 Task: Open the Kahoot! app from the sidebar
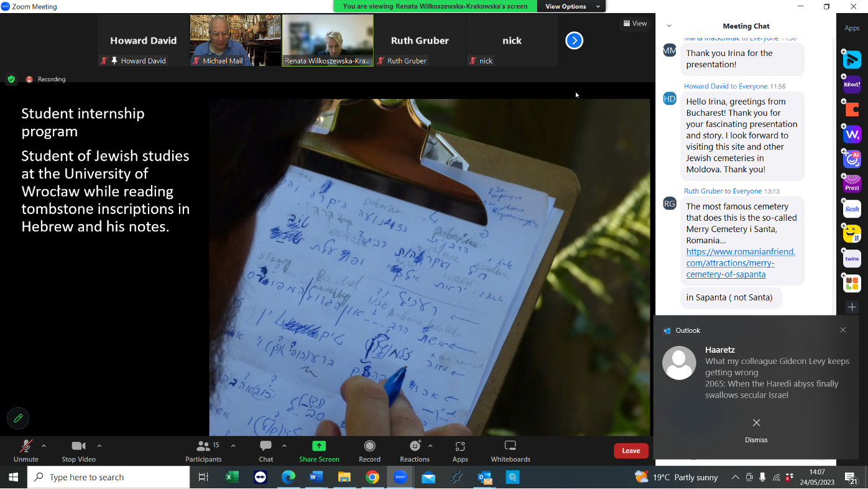[852, 84]
